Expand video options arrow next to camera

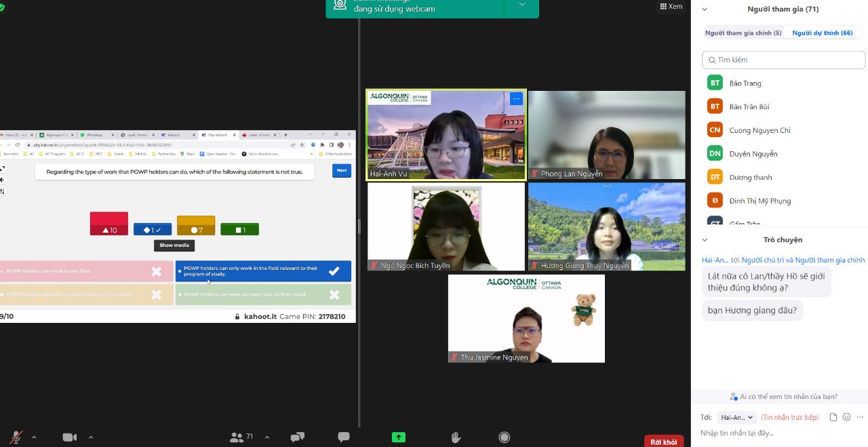point(91,438)
